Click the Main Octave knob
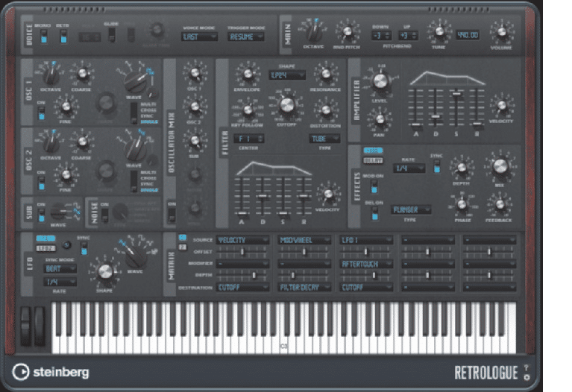 point(314,33)
